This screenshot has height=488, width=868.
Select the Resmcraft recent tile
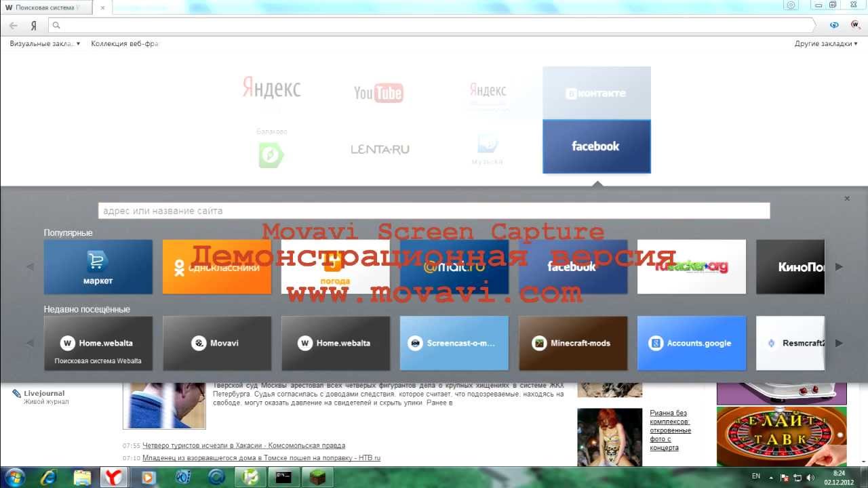[x=791, y=343]
